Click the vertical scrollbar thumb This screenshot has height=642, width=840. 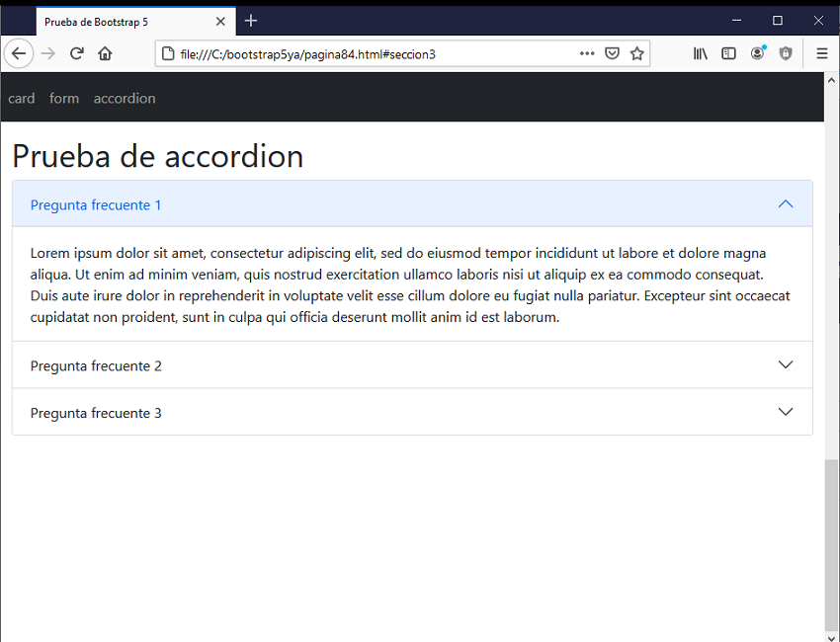point(831,545)
